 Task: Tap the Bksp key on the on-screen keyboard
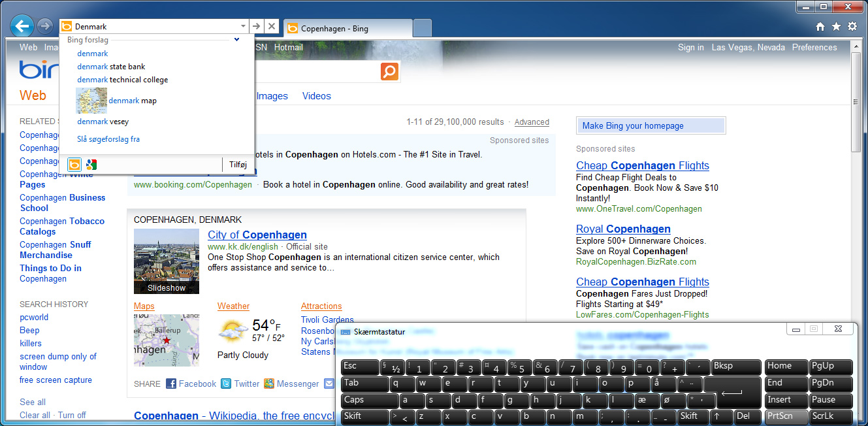pos(736,367)
